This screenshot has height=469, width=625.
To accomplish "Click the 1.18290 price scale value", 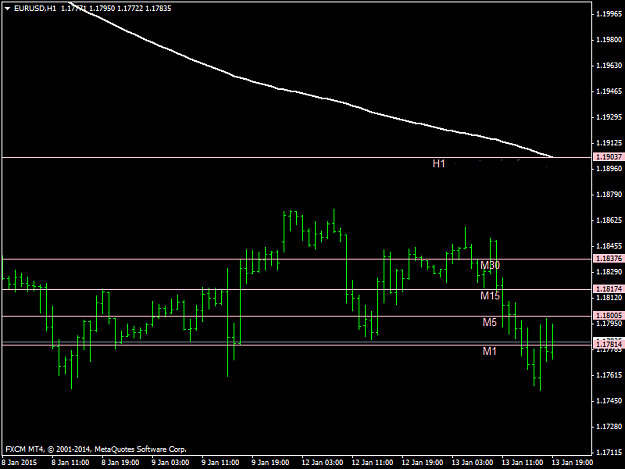I will tap(609, 272).
